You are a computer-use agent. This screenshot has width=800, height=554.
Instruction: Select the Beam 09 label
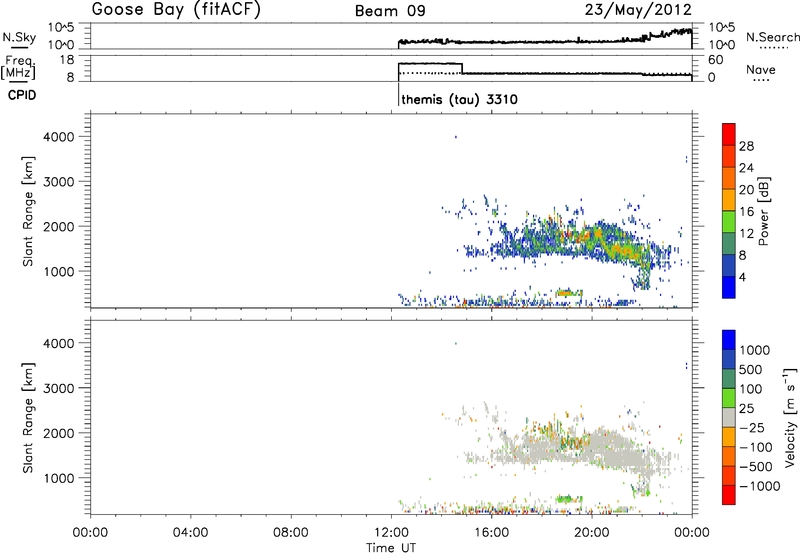pyautogui.click(x=390, y=11)
